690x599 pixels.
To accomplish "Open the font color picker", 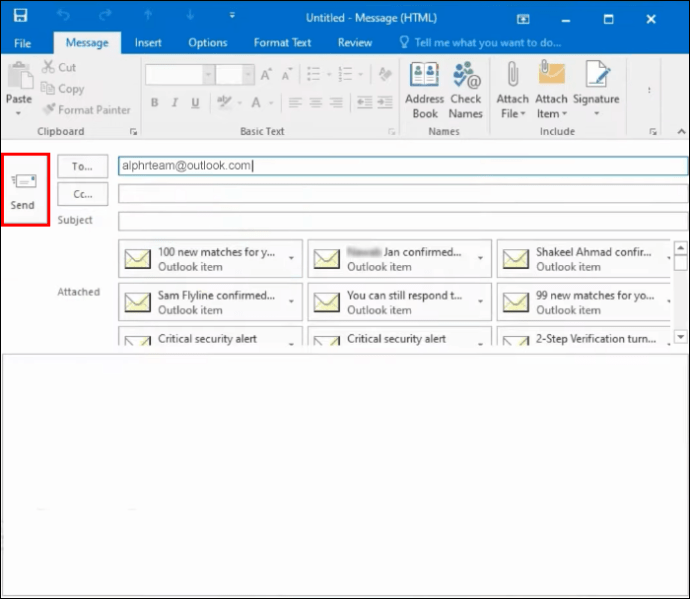I will click(272, 103).
